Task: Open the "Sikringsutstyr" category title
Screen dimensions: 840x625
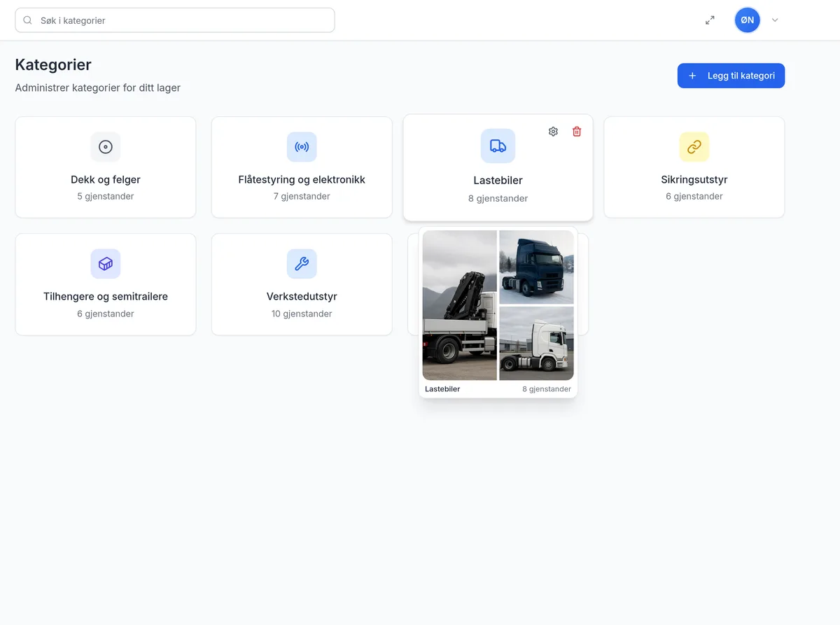Action: 694,180
